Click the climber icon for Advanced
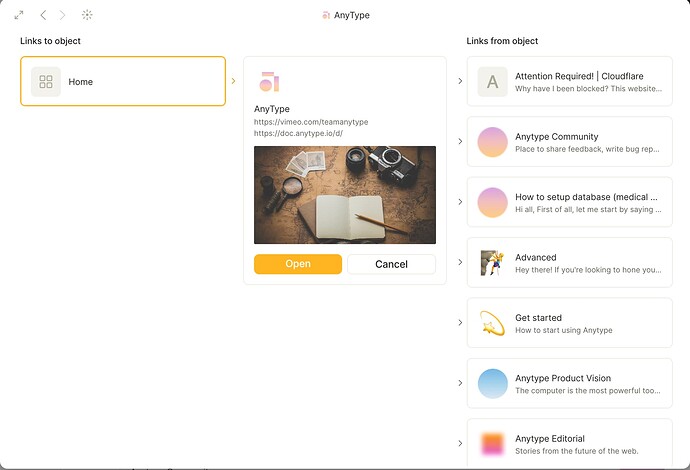Image resolution: width=690 pixels, height=470 pixels. coord(492,263)
